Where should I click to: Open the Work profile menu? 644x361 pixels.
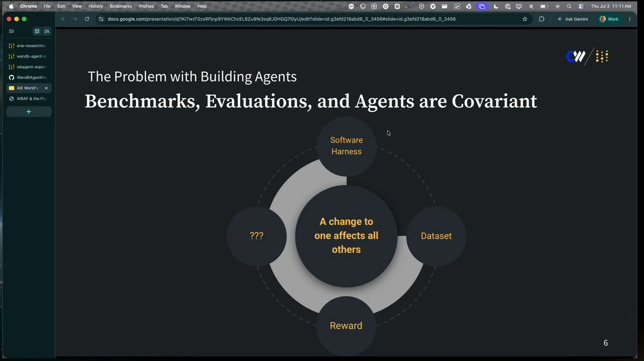tap(609, 19)
